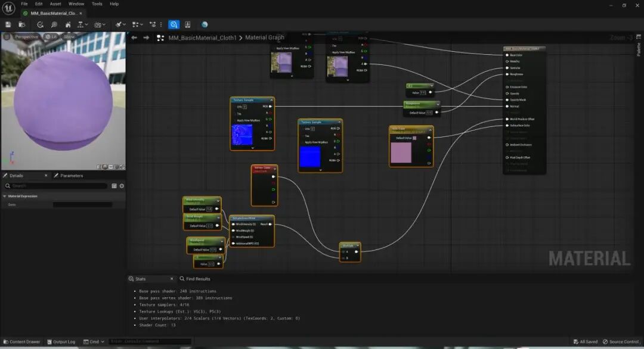644x349 pixels.
Task: Collapse the Material Expression section
Action: point(5,196)
